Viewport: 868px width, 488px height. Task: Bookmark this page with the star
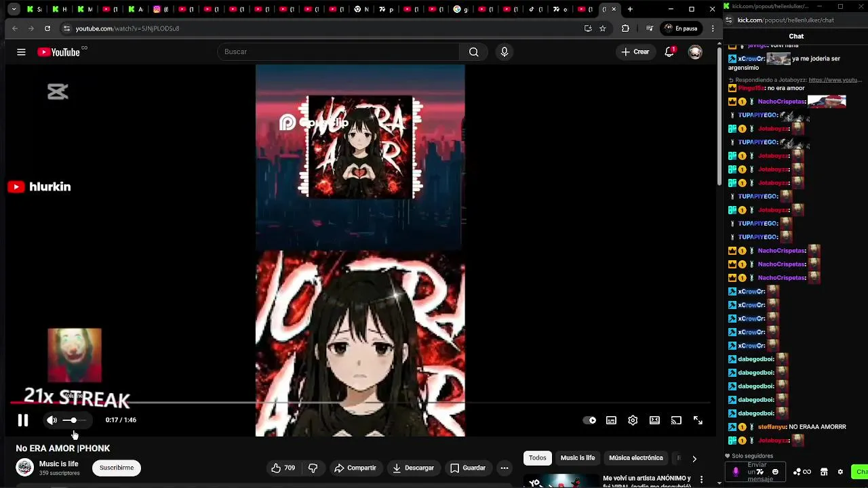(602, 28)
